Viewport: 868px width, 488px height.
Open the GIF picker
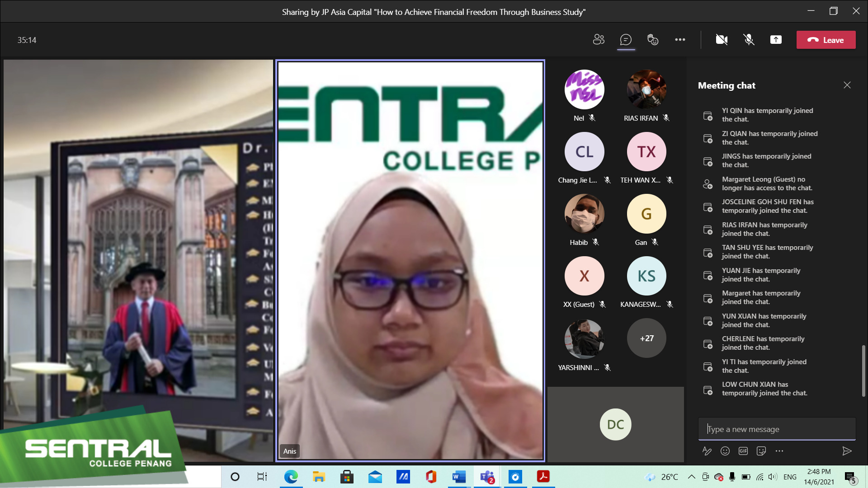(x=743, y=450)
